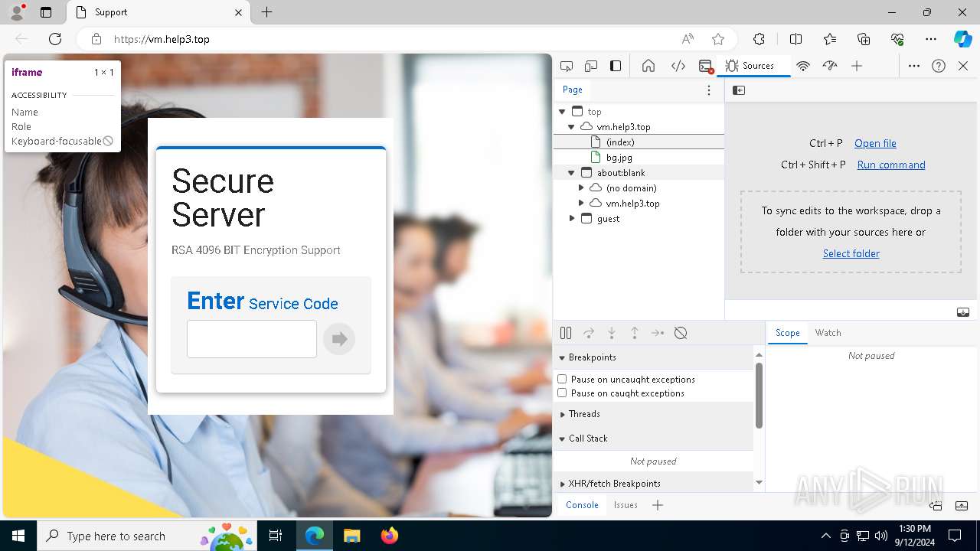The image size is (980, 551).
Task: Toggle Split screen icon
Action: point(795,39)
